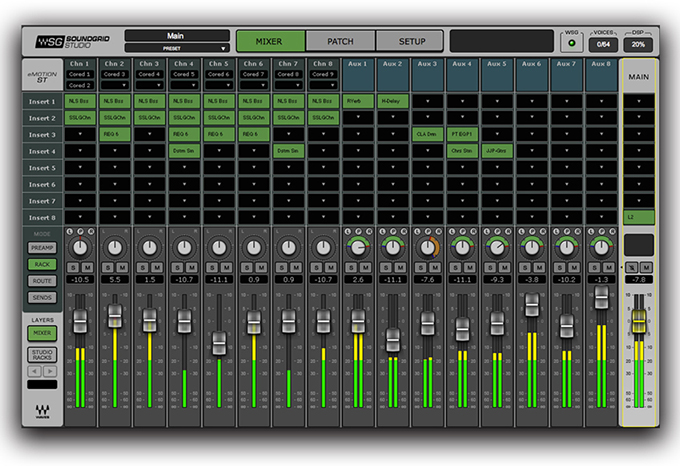
Task: Open Insert 1 slot dropdown on Aux 6
Action: click(x=532, y=101)
